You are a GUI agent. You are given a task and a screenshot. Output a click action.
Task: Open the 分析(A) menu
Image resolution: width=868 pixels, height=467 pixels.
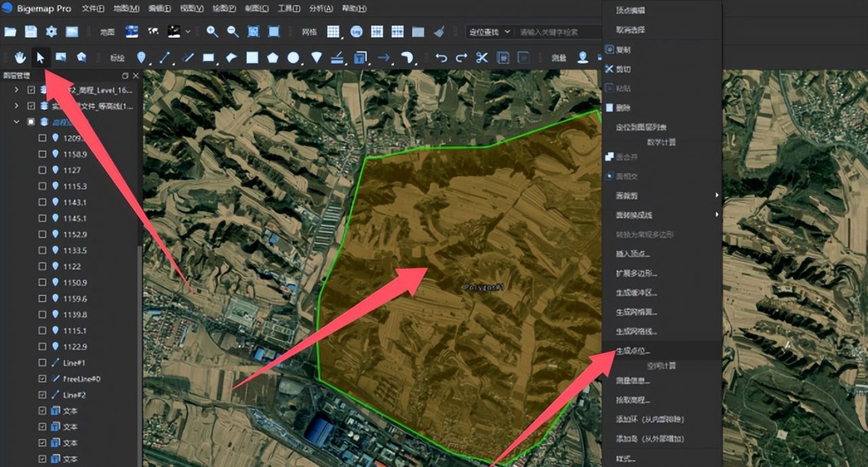tap(321, 9)
